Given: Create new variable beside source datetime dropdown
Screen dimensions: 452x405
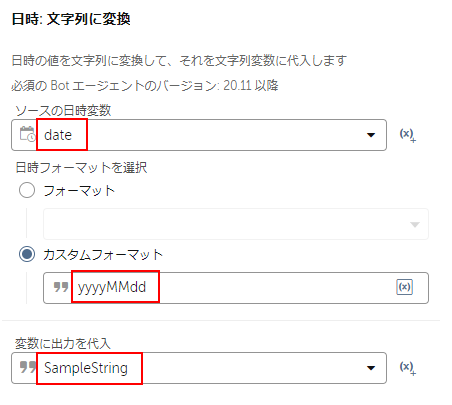Looking at the screenshot, I should [x=408, y=135].
